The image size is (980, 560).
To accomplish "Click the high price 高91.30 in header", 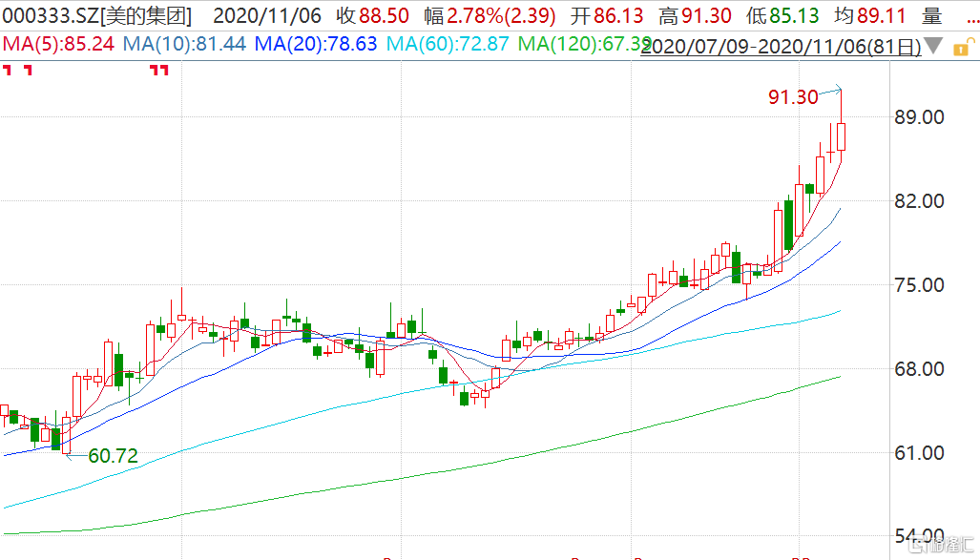I will click(x=695, y=15).
